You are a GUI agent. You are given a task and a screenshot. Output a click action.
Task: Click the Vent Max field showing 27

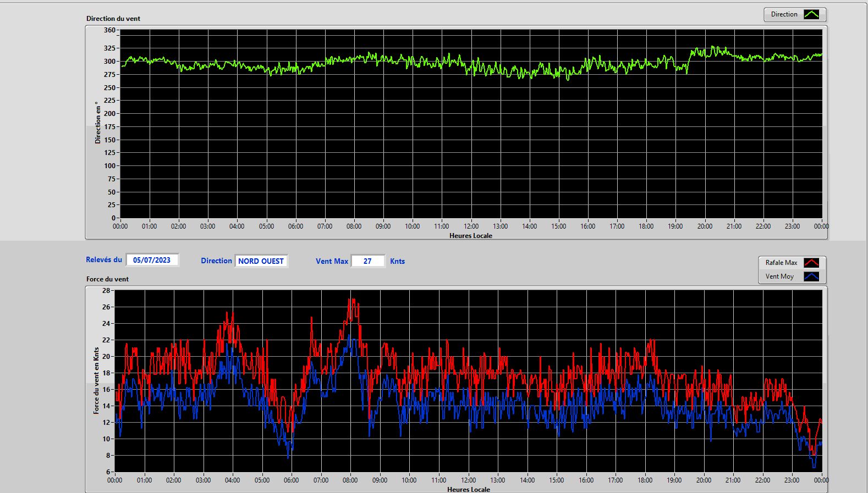point(367,261)
